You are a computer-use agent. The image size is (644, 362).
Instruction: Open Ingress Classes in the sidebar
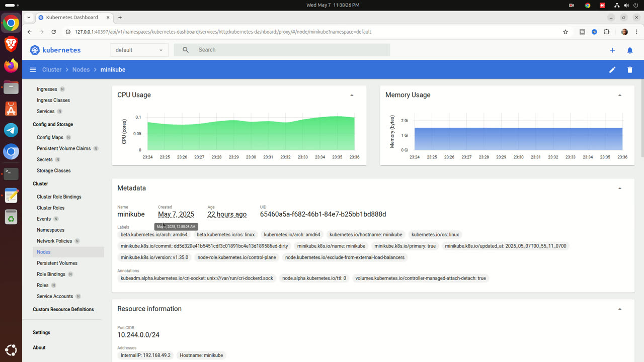(x=53, y=100)
